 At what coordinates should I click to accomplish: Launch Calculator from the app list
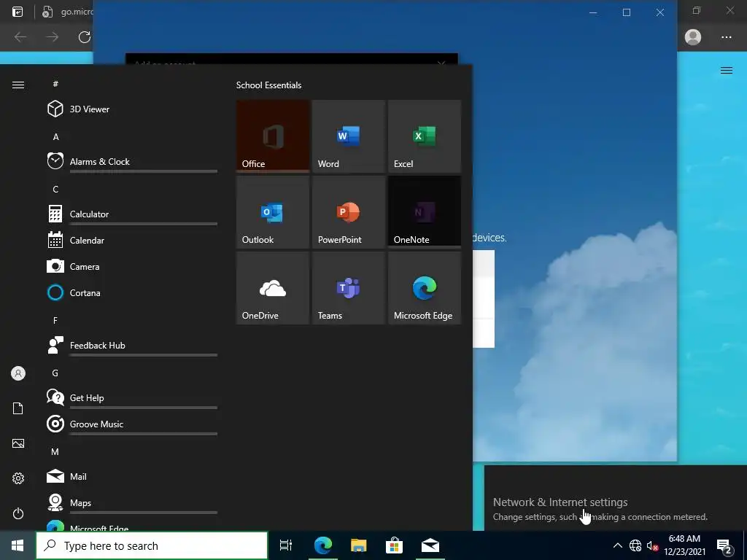[x=132, y=214]
